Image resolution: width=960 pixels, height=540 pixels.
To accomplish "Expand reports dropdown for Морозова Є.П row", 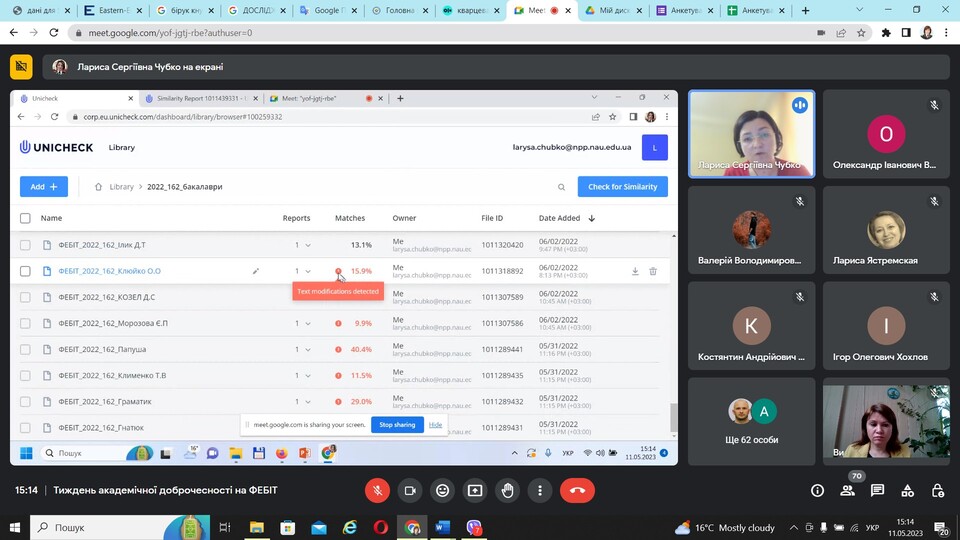I will (x=307, y=323).
